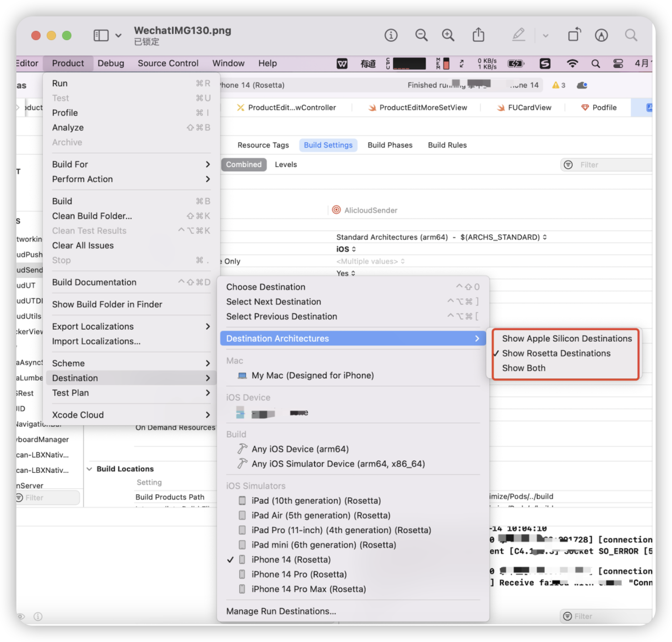Screen dimensions: 672x642
Task: Zoom in using the magnifier plus icon
Action: (448, 35)
